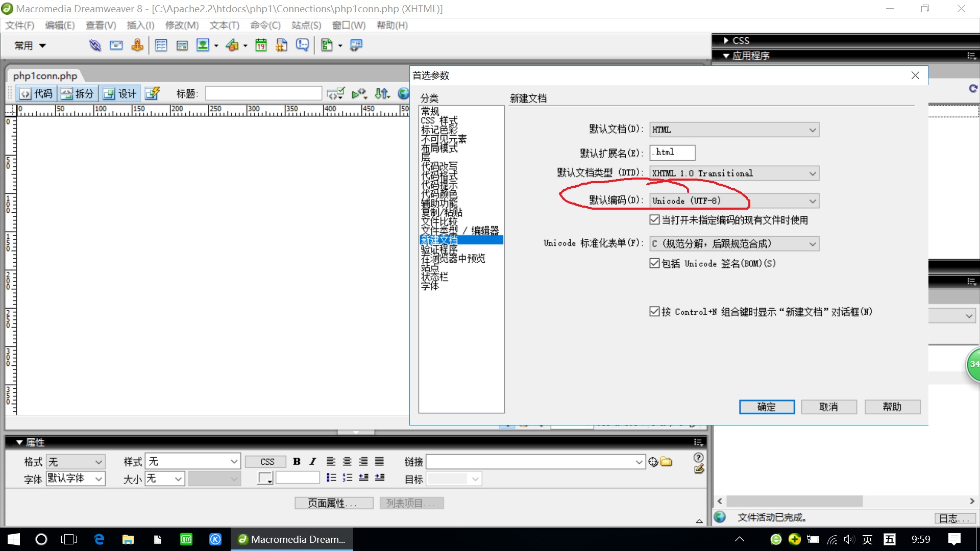Open the 插入(I) menu
Screen dimensions: 980x551
(x=140, y=25)
